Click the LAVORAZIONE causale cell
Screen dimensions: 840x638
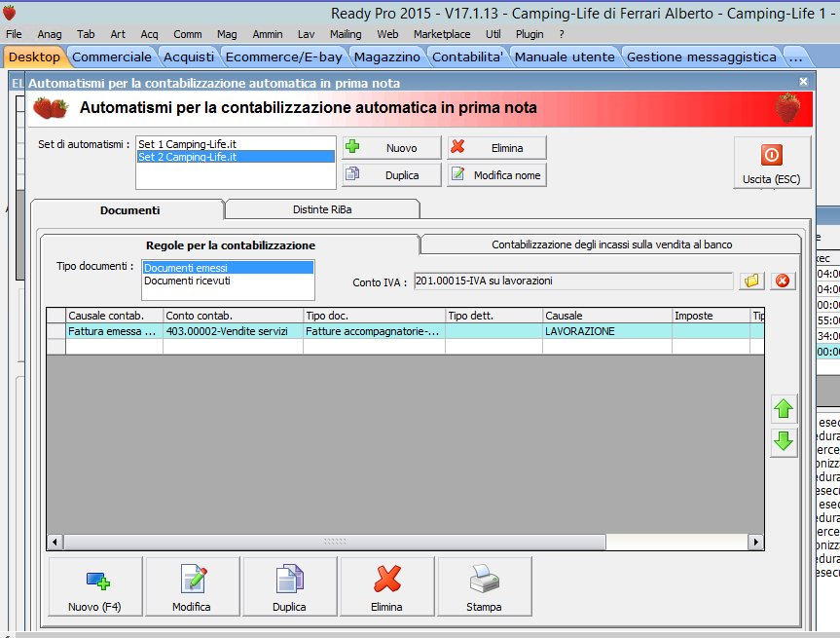tap(607, 331)
